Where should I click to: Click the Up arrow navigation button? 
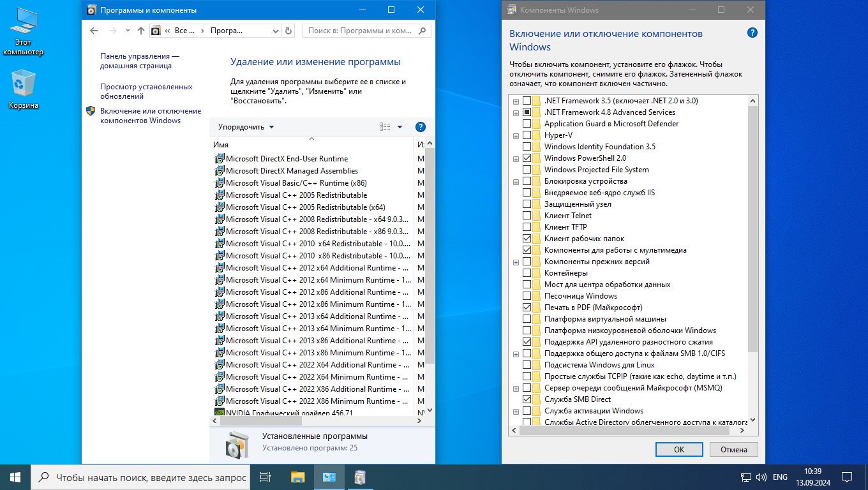click(141, 31)
